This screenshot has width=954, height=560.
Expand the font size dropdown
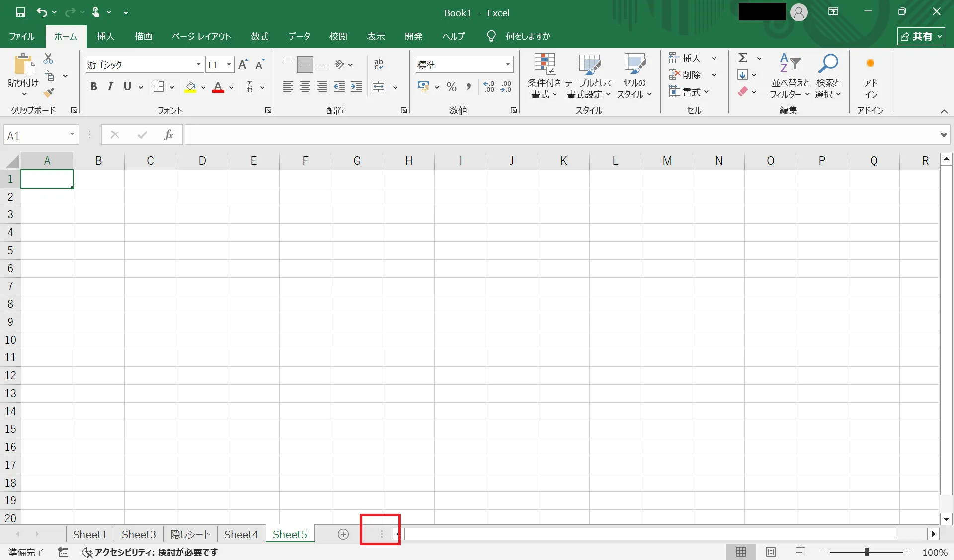229,65
